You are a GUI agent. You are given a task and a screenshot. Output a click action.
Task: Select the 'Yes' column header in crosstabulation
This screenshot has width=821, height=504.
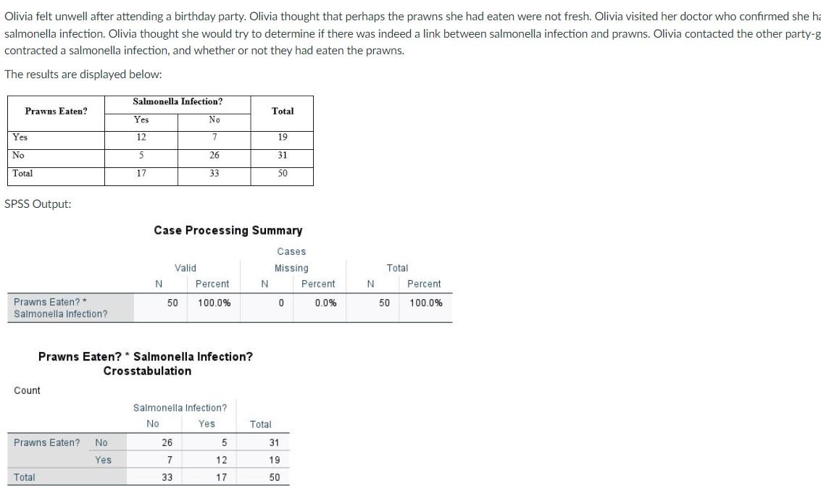[207, 424]
